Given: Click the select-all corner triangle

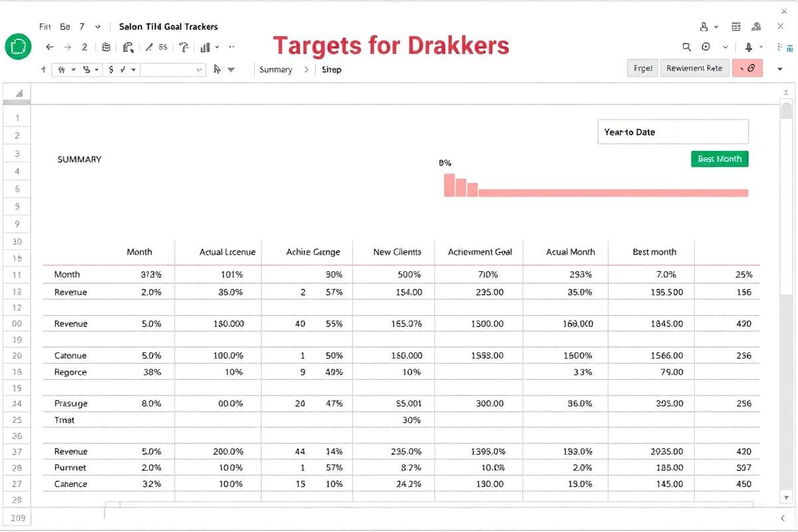Looking at the screenshot, I should (x=19, y=93).
